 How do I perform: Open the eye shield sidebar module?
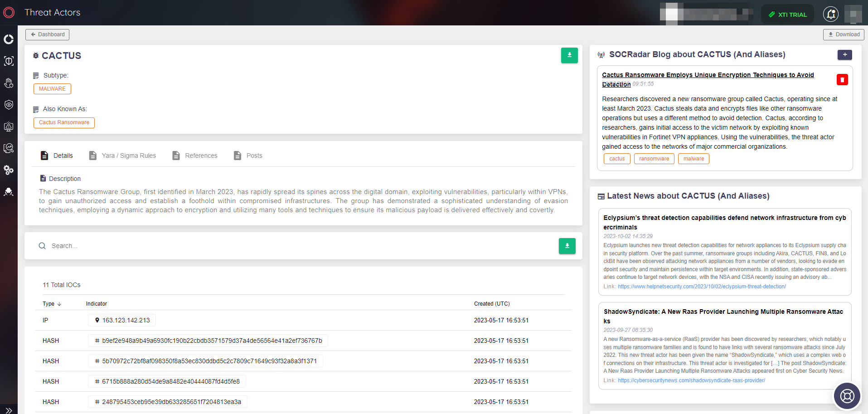click(x=9, y=105)
